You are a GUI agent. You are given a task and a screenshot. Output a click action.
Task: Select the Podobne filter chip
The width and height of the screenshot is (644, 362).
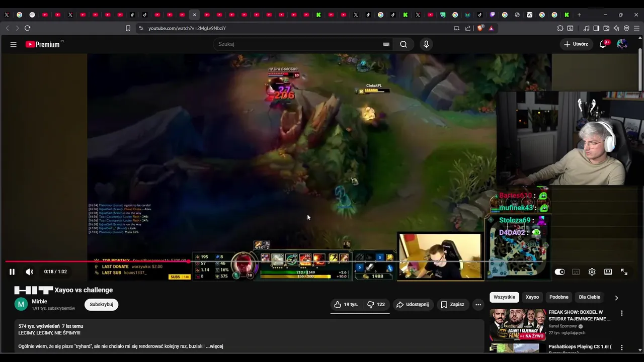558,297
